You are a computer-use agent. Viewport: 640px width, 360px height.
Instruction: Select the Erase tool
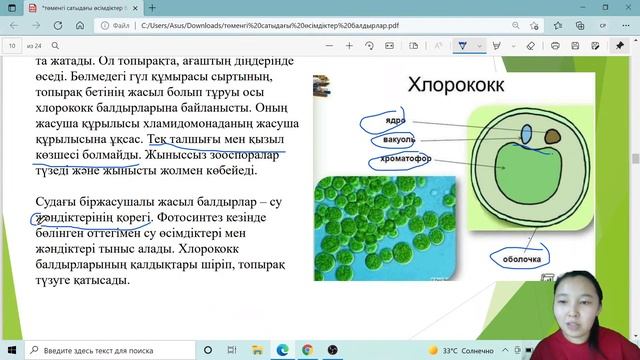pos(531,46)
